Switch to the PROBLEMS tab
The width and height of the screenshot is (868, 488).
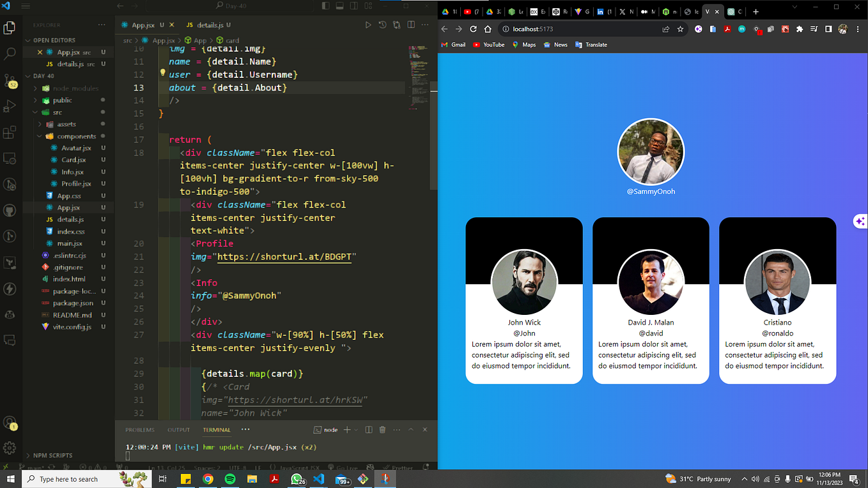coord(139,429)
